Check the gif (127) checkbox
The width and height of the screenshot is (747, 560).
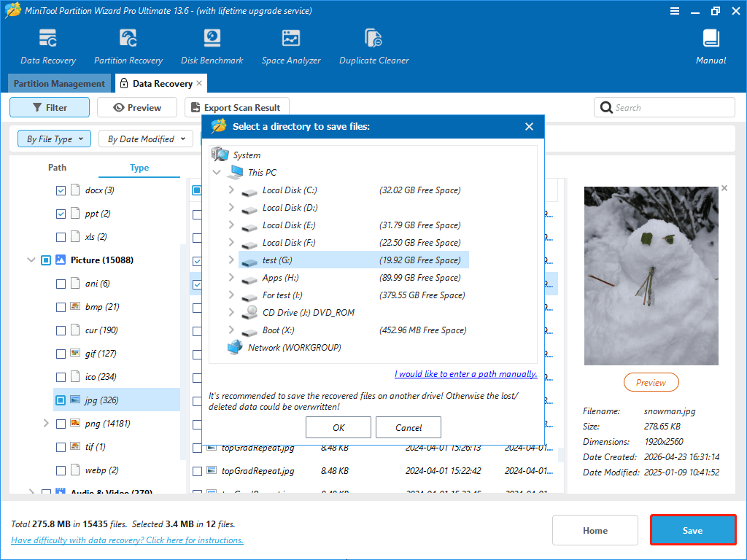click(x=61, y=354)
